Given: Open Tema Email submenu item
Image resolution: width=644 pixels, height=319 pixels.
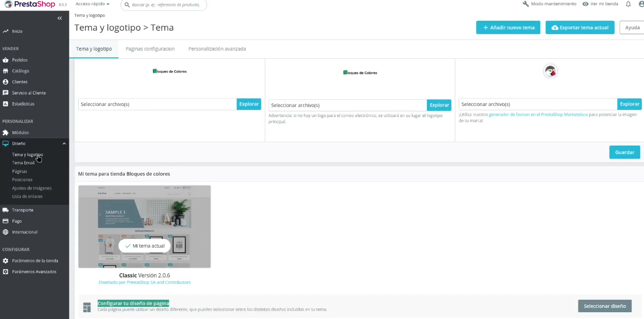Looking at the screenshot, I should (x=23, y=163).
